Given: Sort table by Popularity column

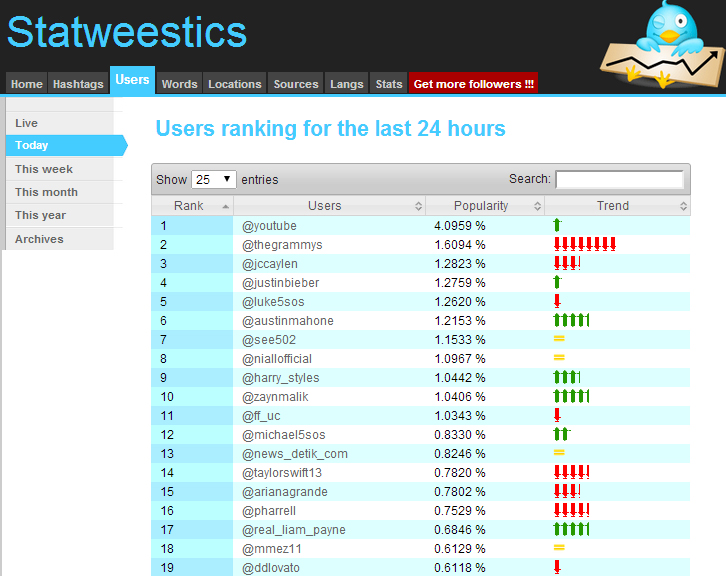Looking at the screenshot, I should [485, 206].
